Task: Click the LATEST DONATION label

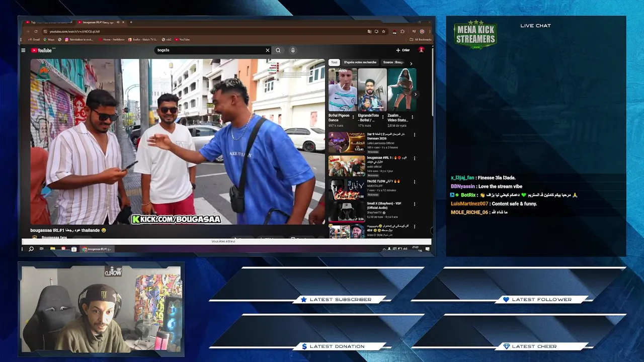Action: tap(337, 346)
